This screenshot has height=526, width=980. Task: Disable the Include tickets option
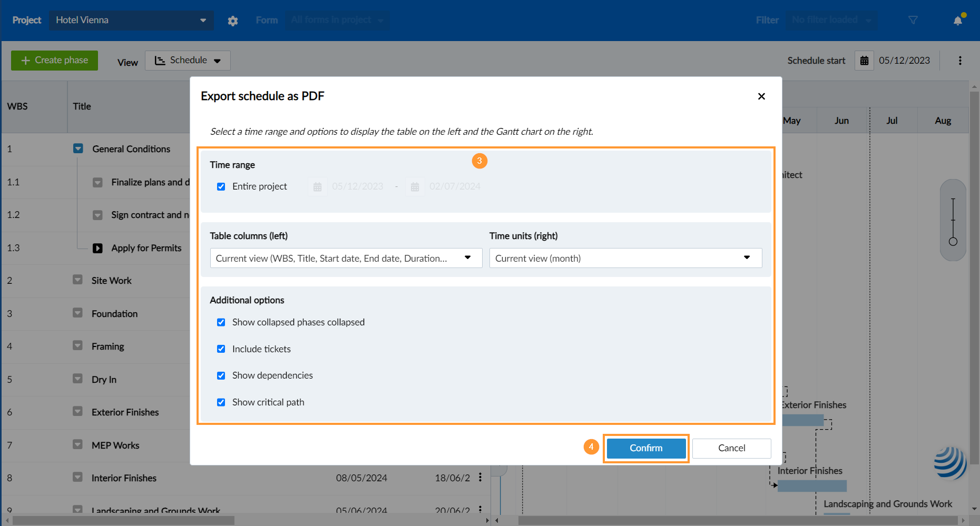221,349
